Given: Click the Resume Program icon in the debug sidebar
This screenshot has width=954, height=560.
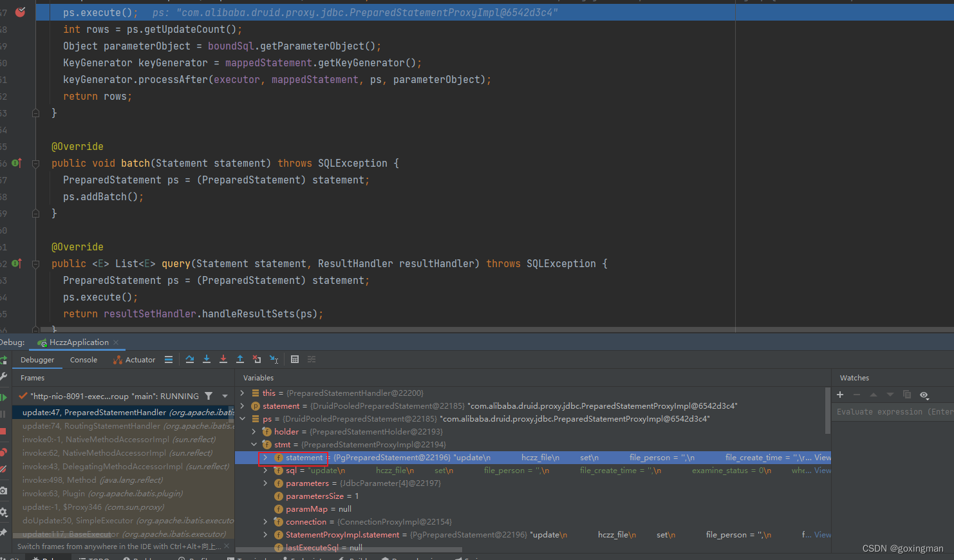Looking at the screenshot, I should point(4,397).
